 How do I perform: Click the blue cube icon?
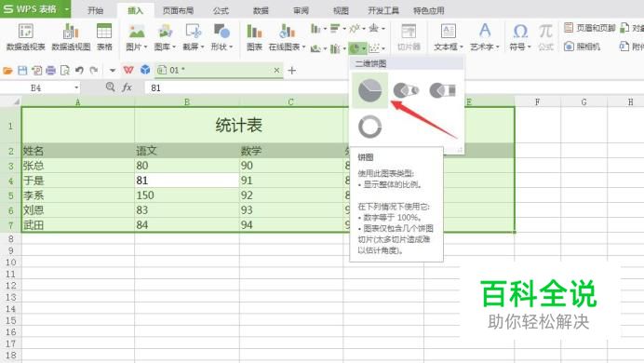point(145,70)
